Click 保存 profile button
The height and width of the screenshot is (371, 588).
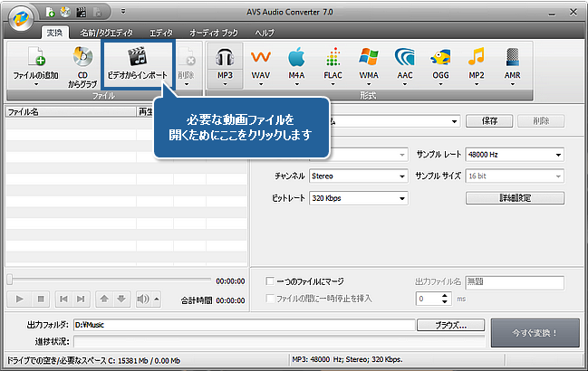click(x=489, y=121)
